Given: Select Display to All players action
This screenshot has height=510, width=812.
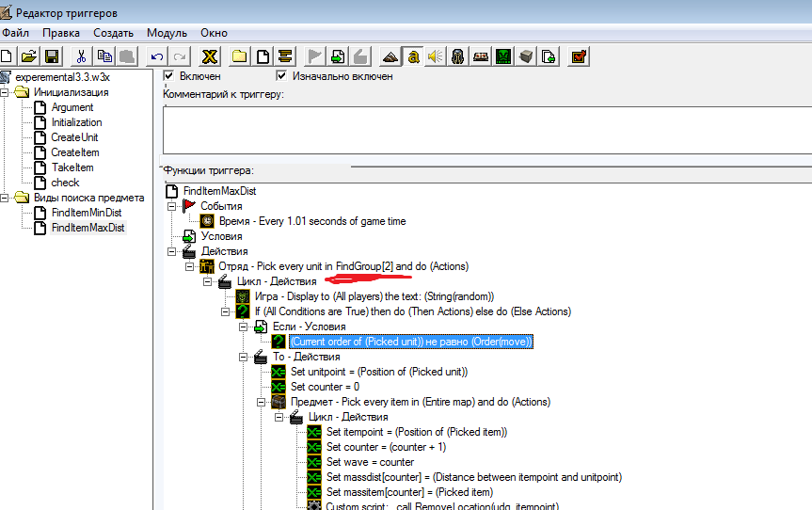Looking at the screenshot, I should pyautogui.click(x=374, y=296).
